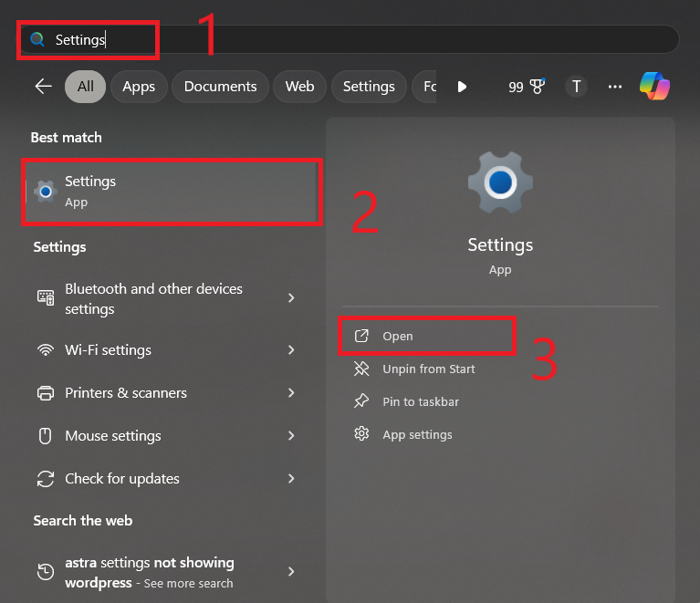Select the Apps filter tab
This screenshot has width=700, height=603.
coord(139,87)
